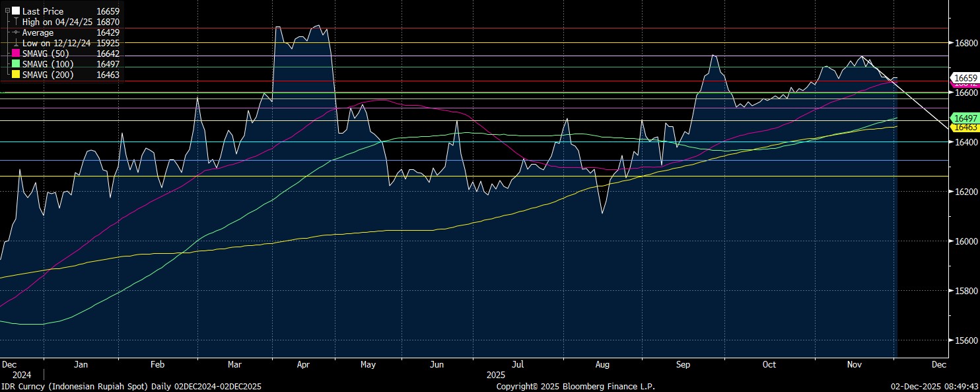
Task: Click the green 16497 axis price tag
Action: [x=964, y=118]
